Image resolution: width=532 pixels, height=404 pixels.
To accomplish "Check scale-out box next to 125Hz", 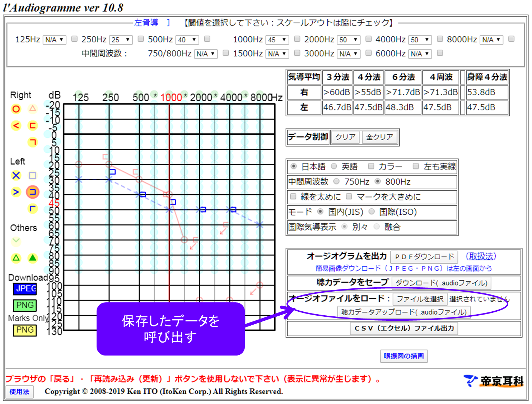I will coord(74,39).
